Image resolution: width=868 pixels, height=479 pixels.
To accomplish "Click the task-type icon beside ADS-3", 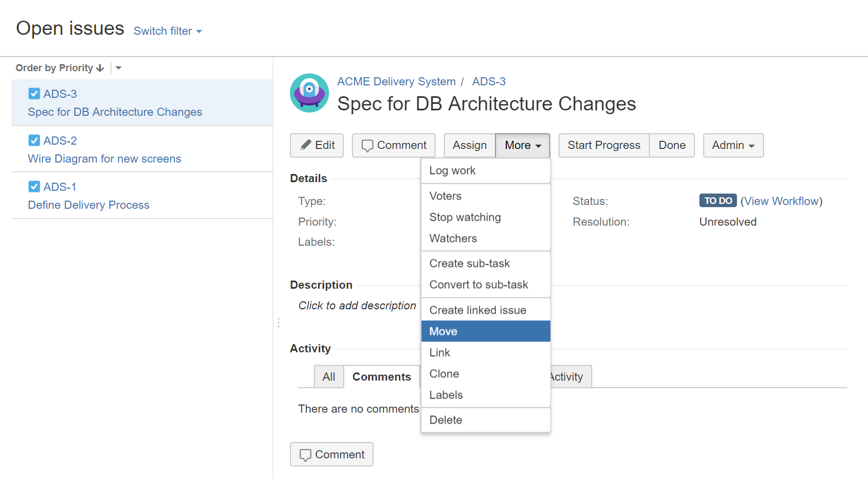I will [34, 94].
